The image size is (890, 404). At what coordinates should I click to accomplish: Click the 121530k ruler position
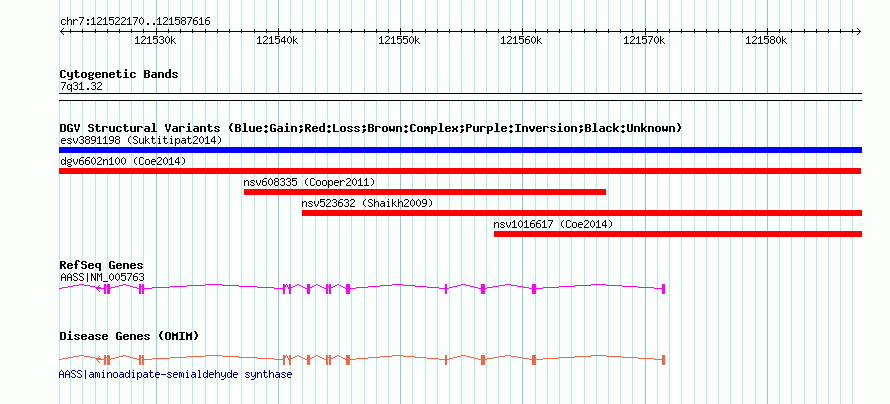pos(156,40)
